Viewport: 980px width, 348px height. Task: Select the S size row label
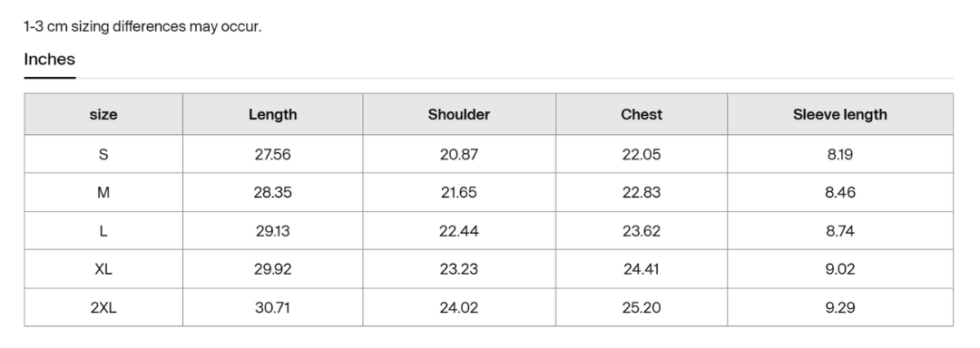point(103,154)
